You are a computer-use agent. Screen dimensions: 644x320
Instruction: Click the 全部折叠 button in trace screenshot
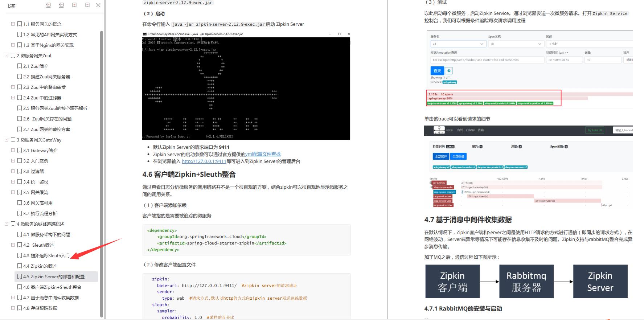coord(458,156)
